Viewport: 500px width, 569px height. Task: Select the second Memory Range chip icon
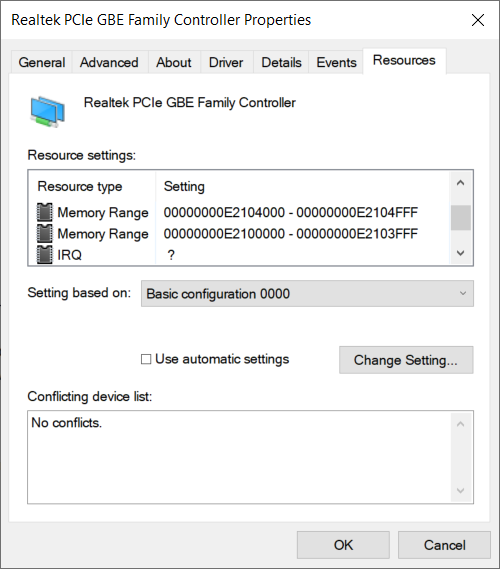(44, 234)
